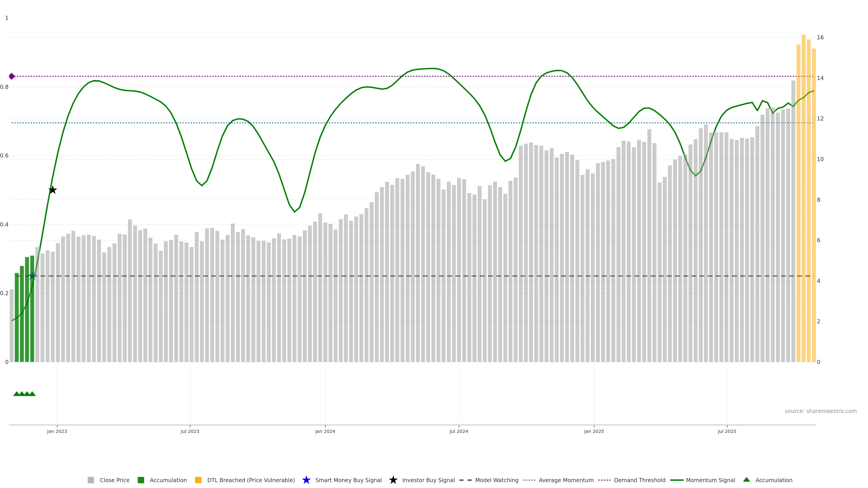Click the black star Investor Buy legend icon
Viewport: 868px width, 488px height.
[393, 480]
